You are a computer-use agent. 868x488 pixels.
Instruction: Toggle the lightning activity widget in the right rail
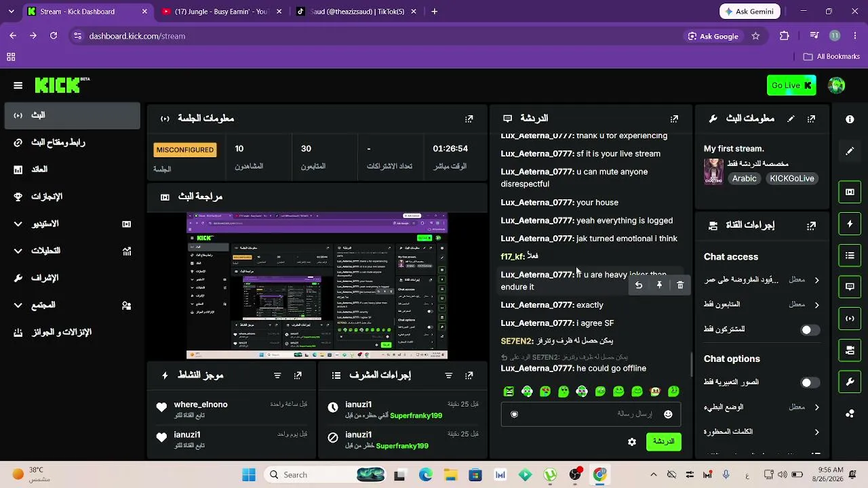coord(850,224)
